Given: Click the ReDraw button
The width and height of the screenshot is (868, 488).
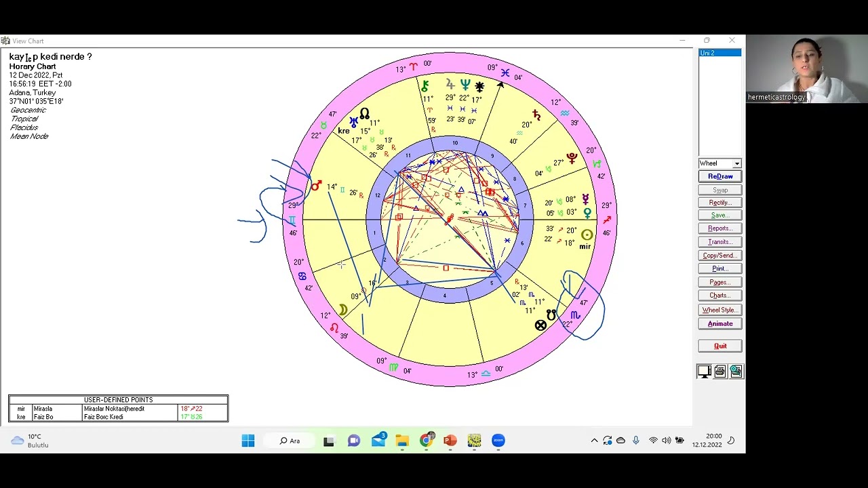Looking at the screenshot, I should click(719, 176).
